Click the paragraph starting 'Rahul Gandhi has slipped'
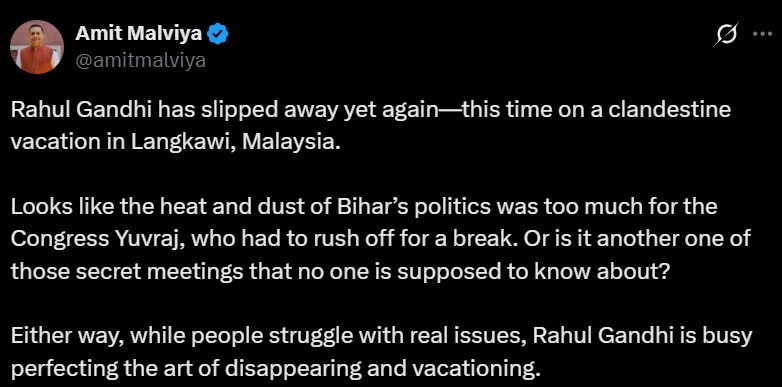 [x=371, y=126]
